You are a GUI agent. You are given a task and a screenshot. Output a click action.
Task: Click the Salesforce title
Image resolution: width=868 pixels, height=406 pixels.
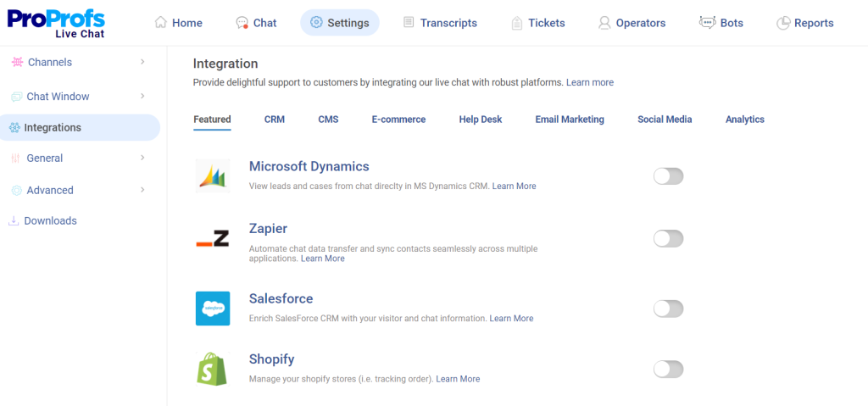[281, 298]
